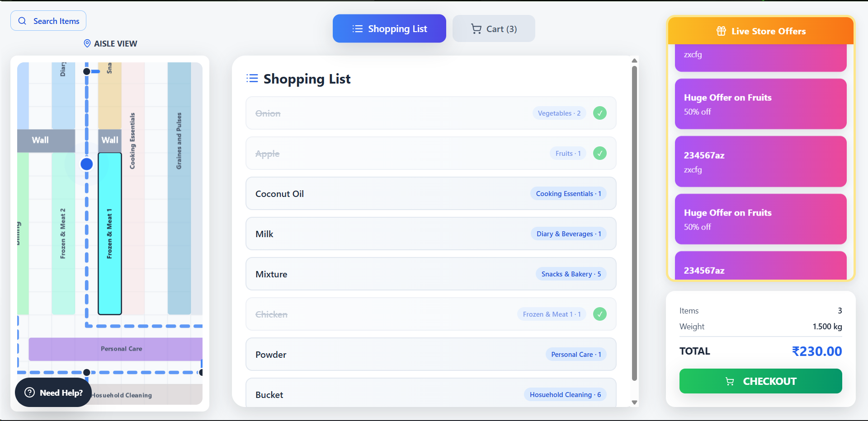Viewport: 868px width, 421px height.
Task: Open the Search Items field
Action: [x=48, y=21]
